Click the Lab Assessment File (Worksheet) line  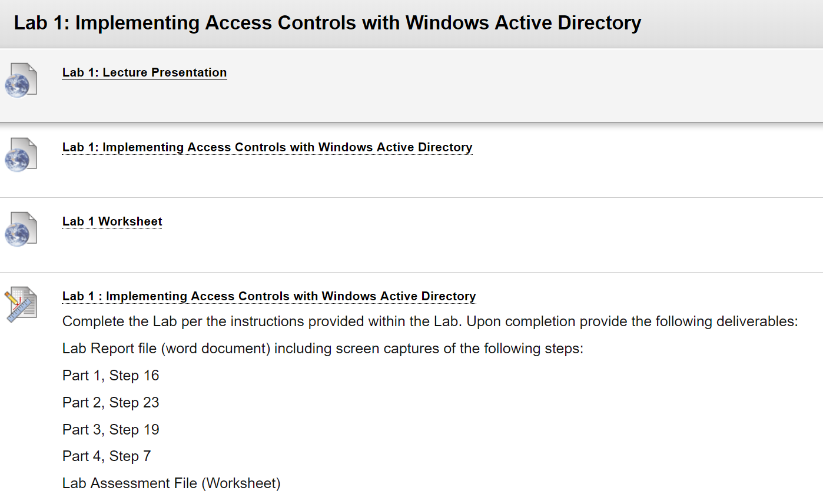pyautogui.click(x=171, y=483)
